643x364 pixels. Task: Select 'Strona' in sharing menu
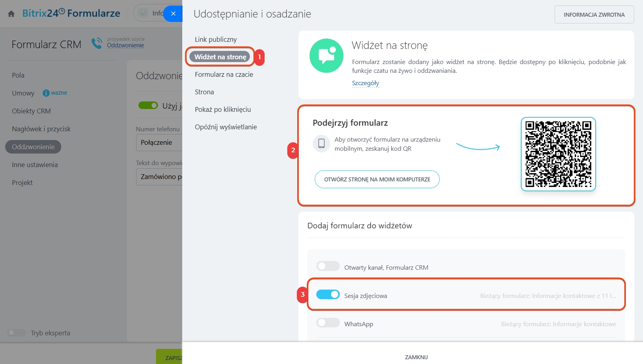(205, 92)
